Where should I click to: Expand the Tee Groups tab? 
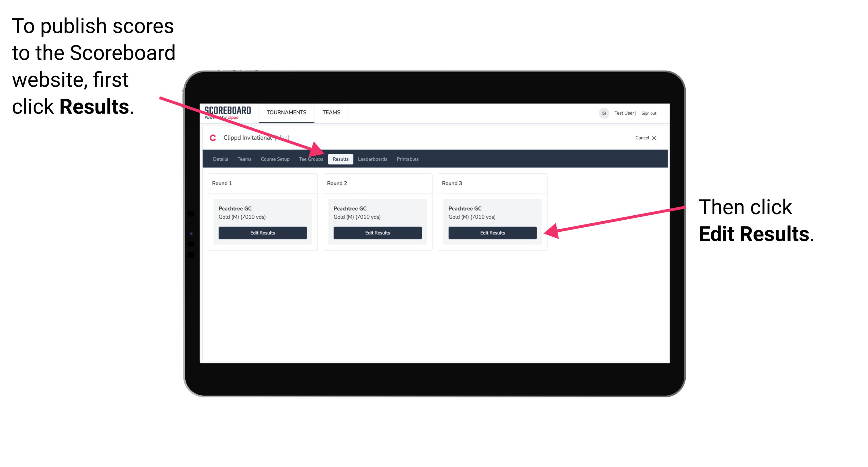(x=311, y=159)
